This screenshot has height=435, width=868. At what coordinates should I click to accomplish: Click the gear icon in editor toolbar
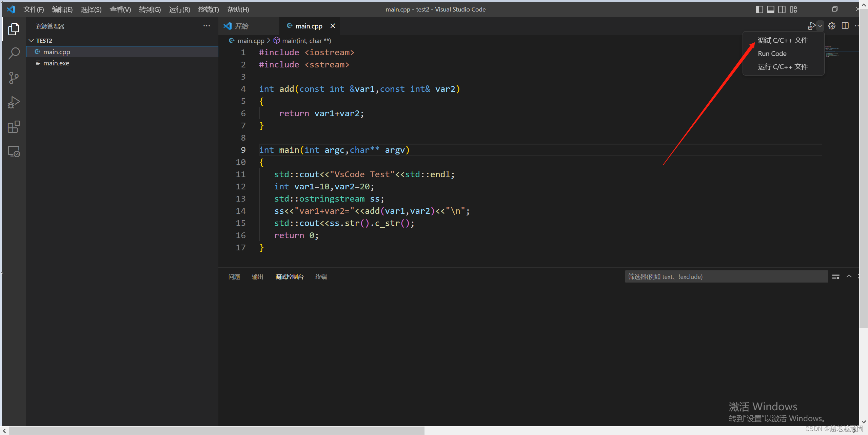coord(832,26)
